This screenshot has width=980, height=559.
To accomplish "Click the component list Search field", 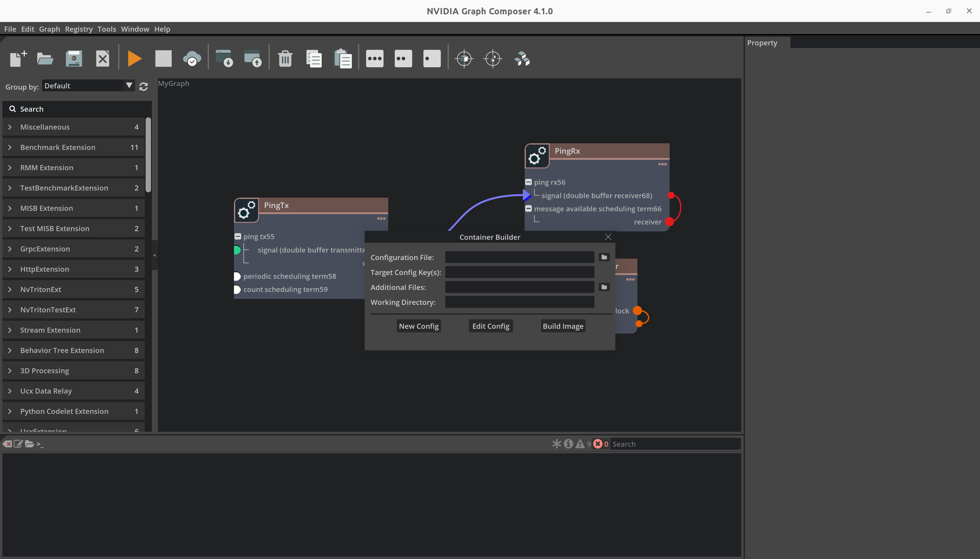I will pyautogui.click(x=77, y=109).
